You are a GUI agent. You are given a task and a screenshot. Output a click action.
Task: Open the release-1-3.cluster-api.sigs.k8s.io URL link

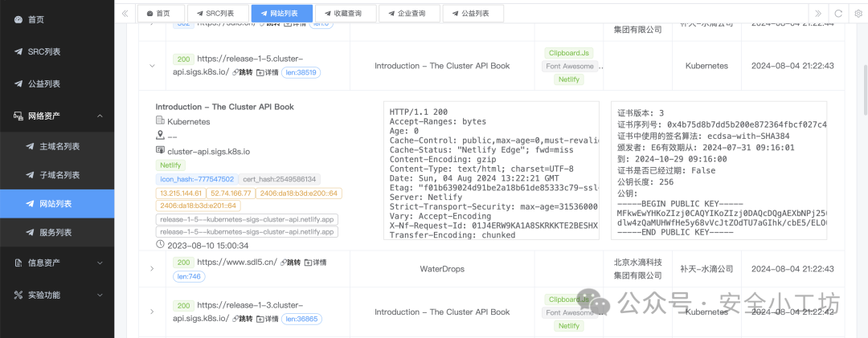click(x=240, y=312)
